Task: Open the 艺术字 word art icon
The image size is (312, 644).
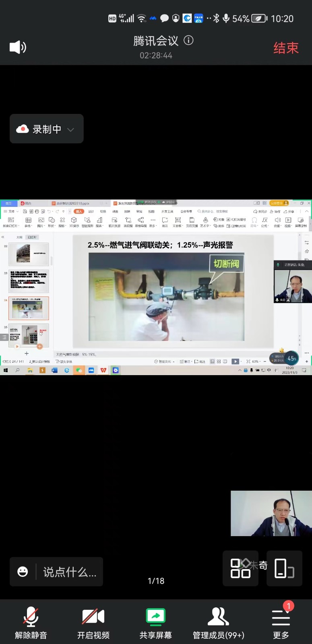Action: (x=205, y=222)
